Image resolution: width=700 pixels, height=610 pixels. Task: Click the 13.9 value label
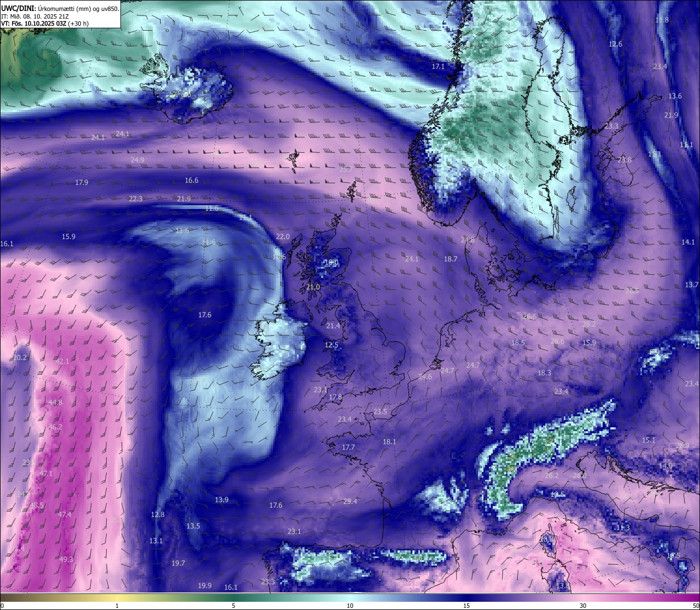pyautogui.click(x=221, y=500)
